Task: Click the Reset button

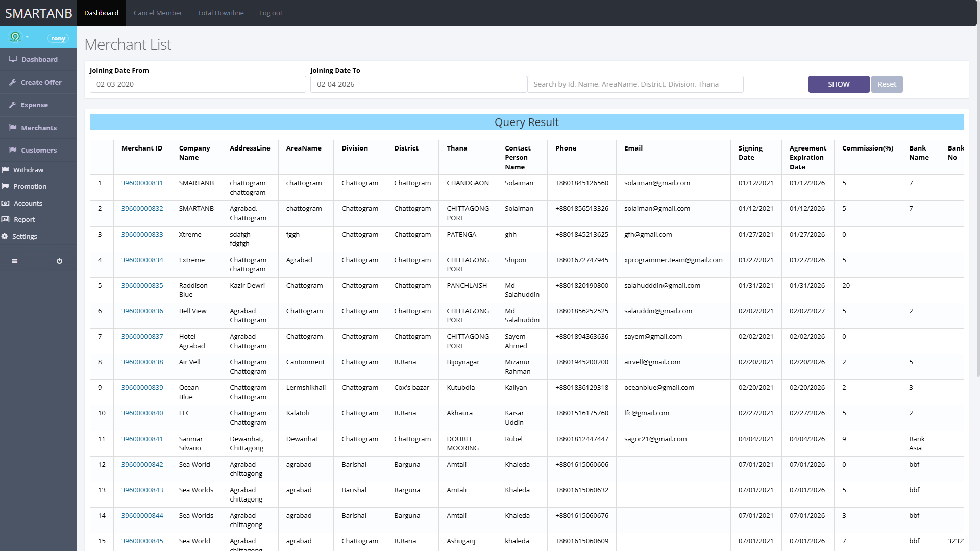Action: 887,84
